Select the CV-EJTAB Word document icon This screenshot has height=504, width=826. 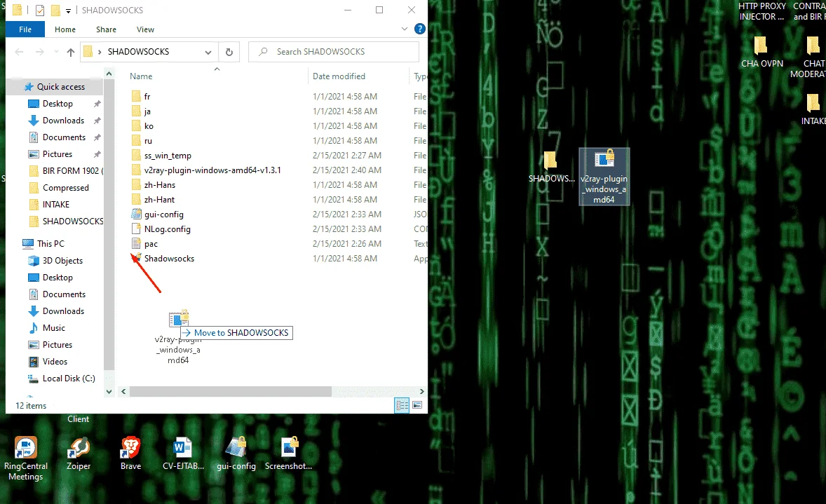183,454
